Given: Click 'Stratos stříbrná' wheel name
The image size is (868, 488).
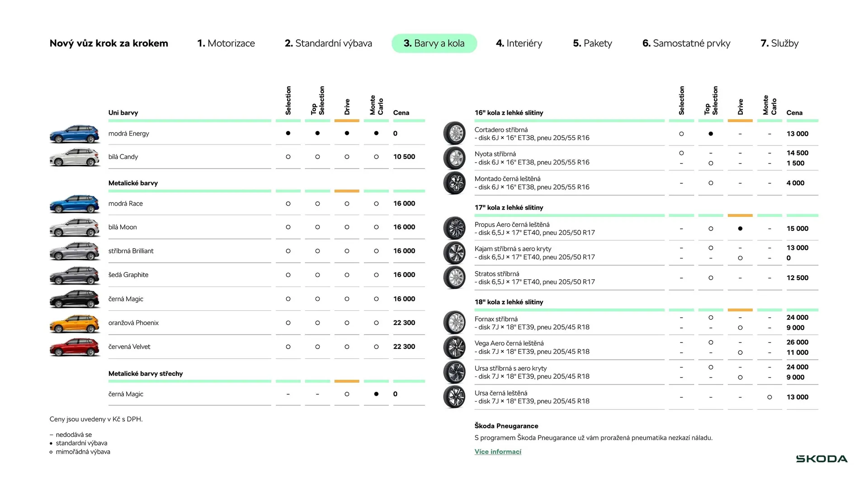Looking at the screenshot, I should coord(497,274).
